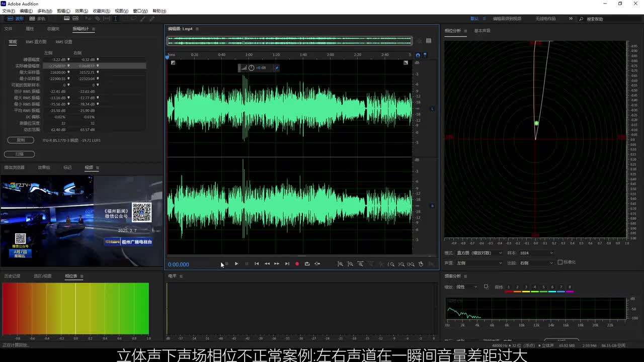The image size is (644, 362).
Task: Click the search help field
Action: [x=610, y=19]
